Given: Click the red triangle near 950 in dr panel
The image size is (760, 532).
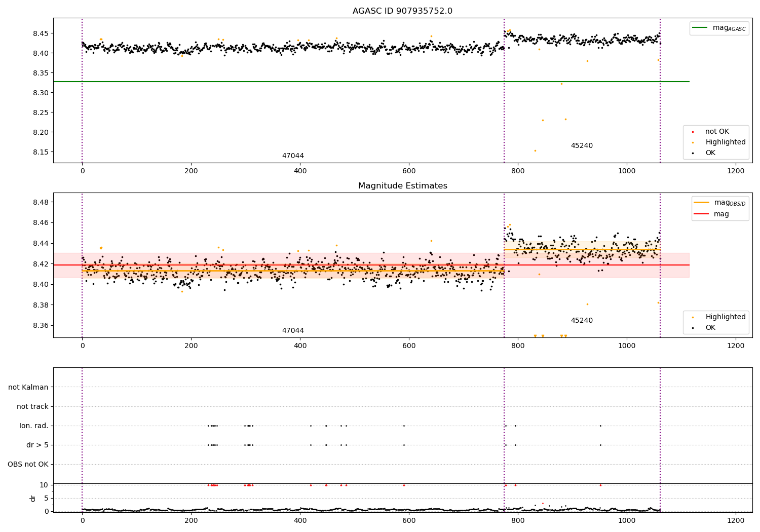Looking at the screenshot, I should [600, 485].
